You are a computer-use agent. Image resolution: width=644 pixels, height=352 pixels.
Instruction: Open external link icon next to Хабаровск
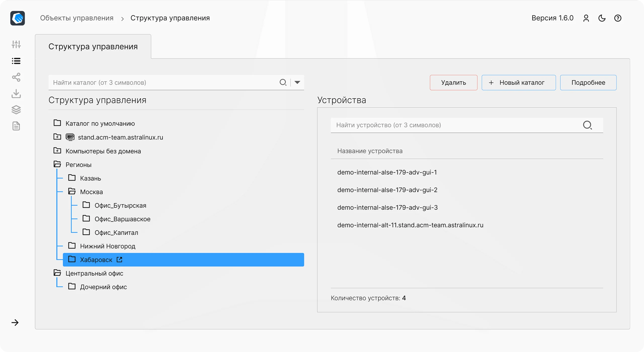point(119,260)
